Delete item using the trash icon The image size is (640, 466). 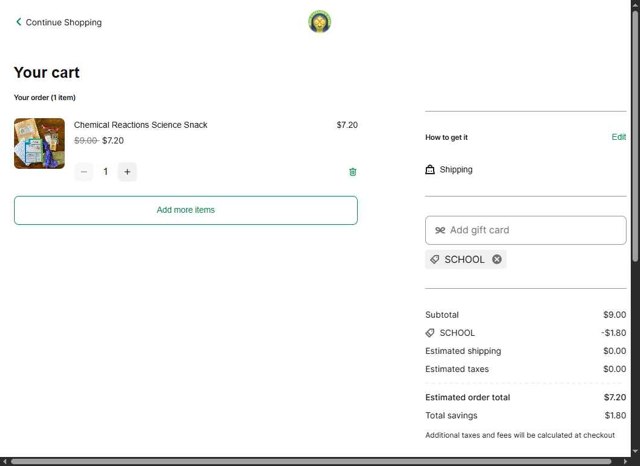(x=353, y=172)
